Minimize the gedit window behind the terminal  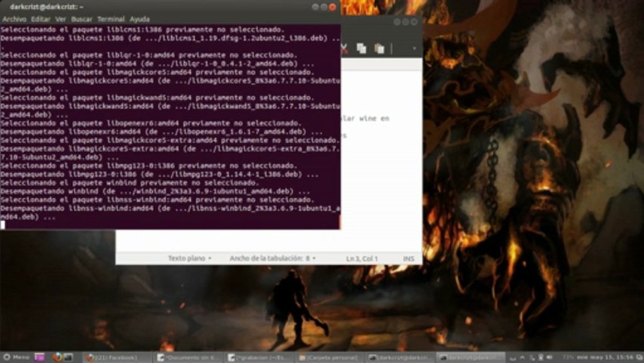pos(397,22)
